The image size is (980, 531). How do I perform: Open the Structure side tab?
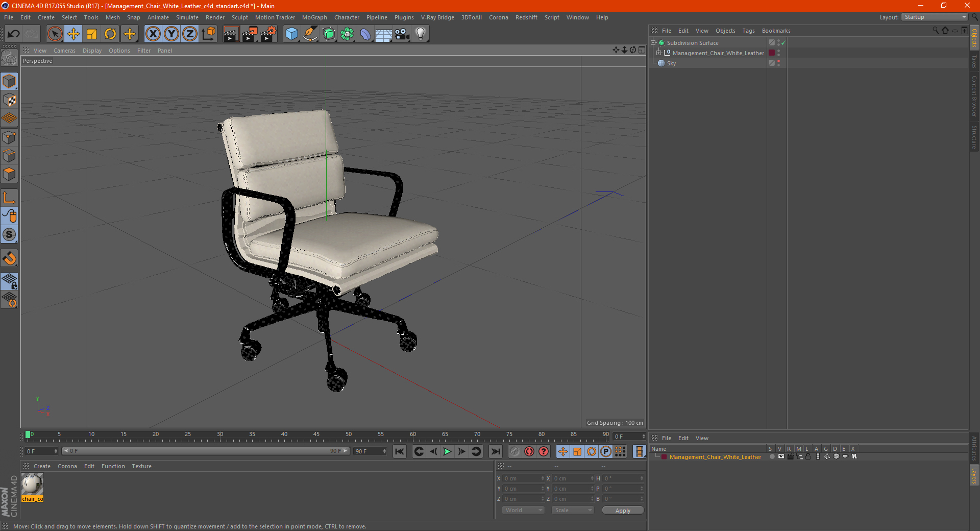[x=974, y=137]
